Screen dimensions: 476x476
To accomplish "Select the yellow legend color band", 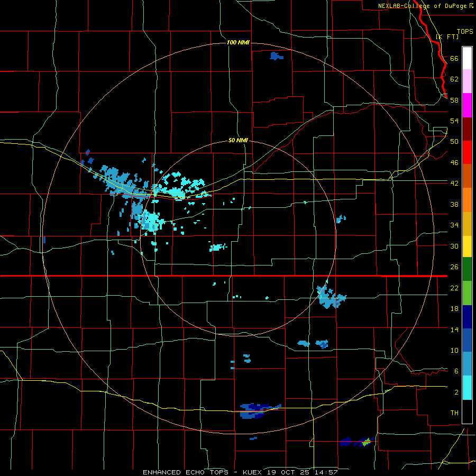I will (x=467, y=246).
